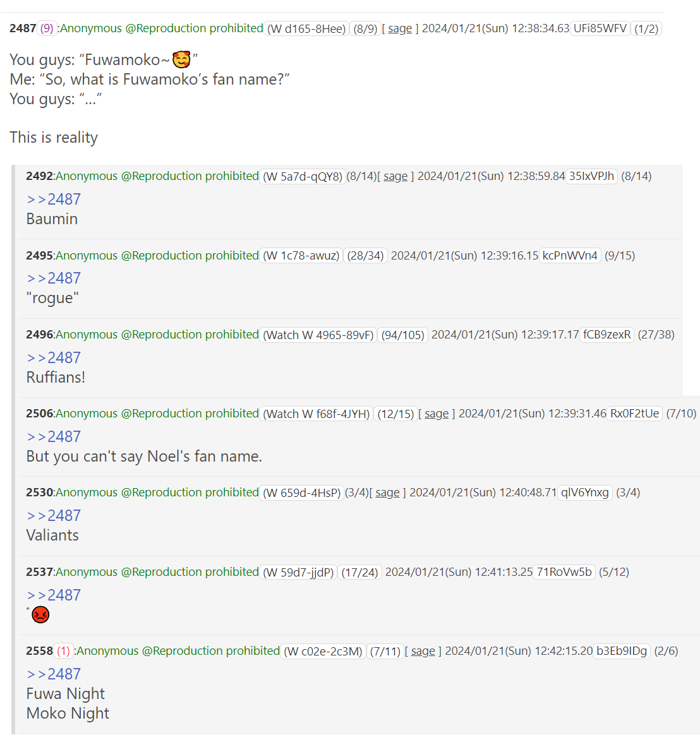The image size is (700, 735).
Task: Click the (28/34) post count badge
Action: click(365, 256)
